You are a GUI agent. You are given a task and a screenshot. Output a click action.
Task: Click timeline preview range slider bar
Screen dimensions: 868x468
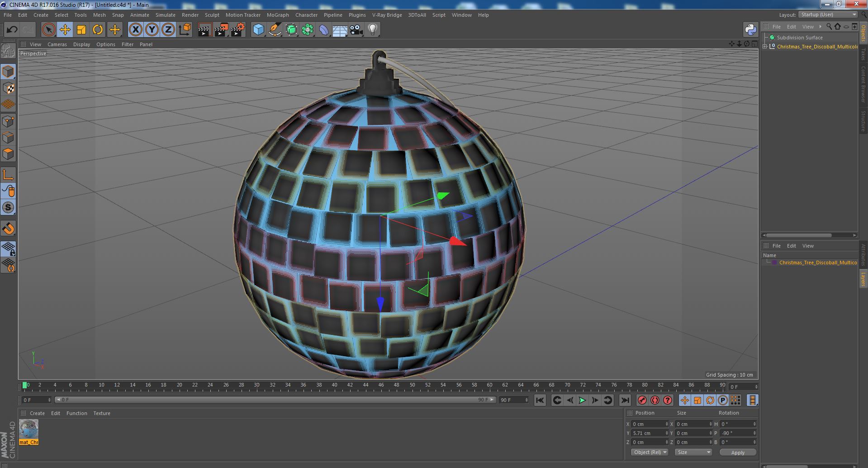[x=275, y=400]
